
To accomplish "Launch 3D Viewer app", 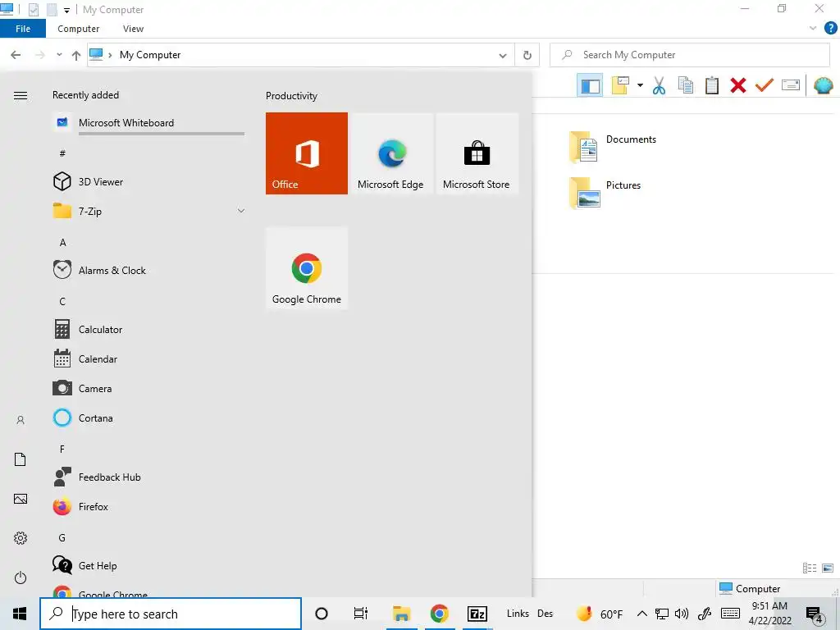I will pos(149,181).
